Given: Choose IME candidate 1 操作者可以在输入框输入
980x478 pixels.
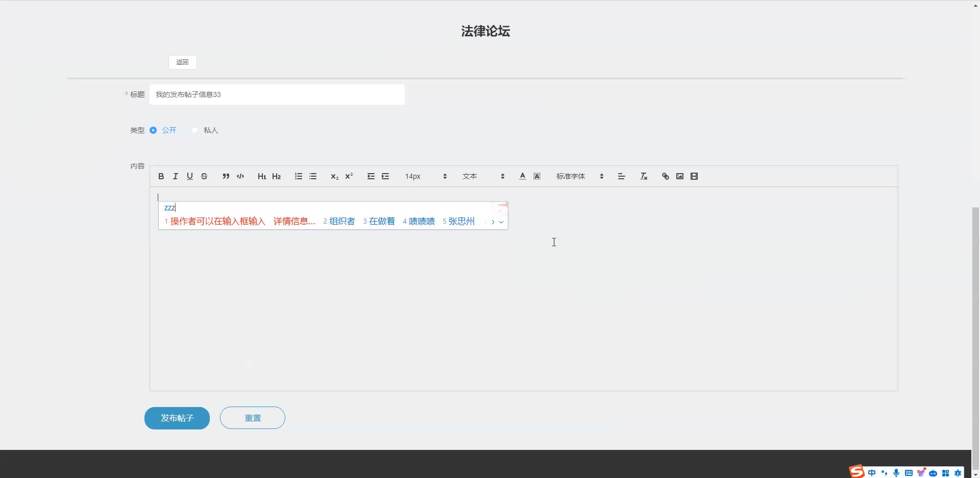Looking at the screenshot, I should click(x=240, y=221).
